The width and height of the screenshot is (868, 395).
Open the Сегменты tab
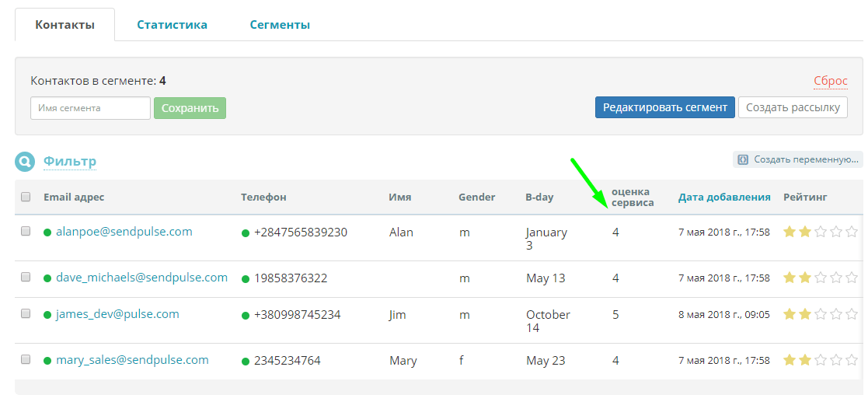(280, 25)
